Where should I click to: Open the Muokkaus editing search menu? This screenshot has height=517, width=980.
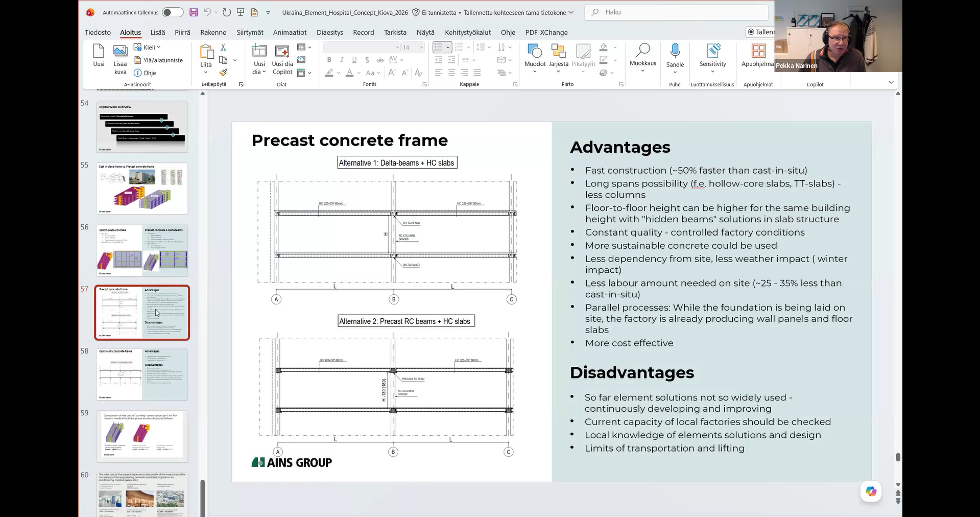pyautogui.click(x=642, y=58)
